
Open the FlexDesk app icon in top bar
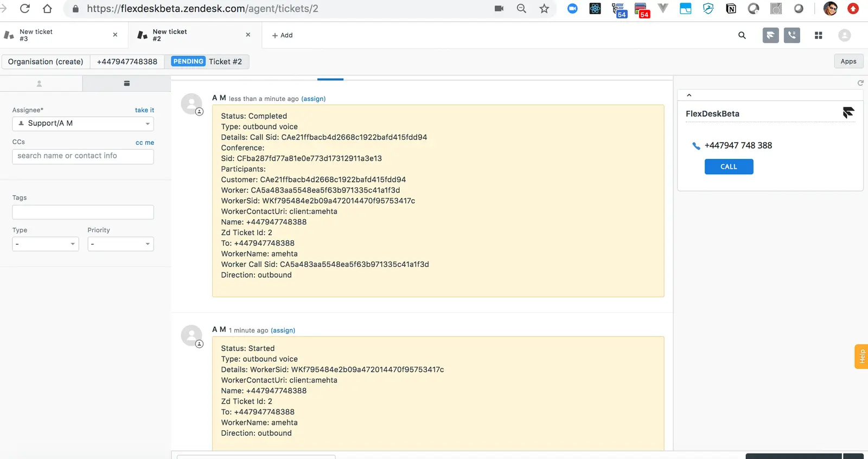point(770,35)
